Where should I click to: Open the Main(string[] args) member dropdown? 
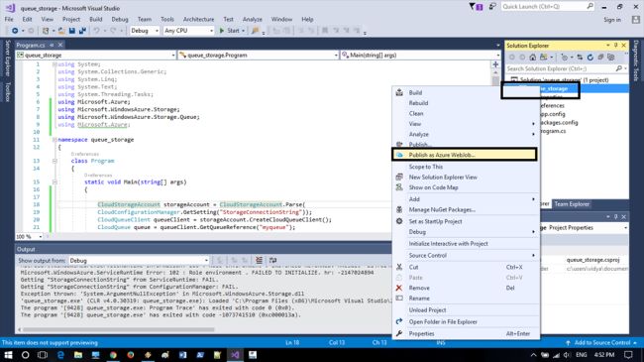point(420,56)
